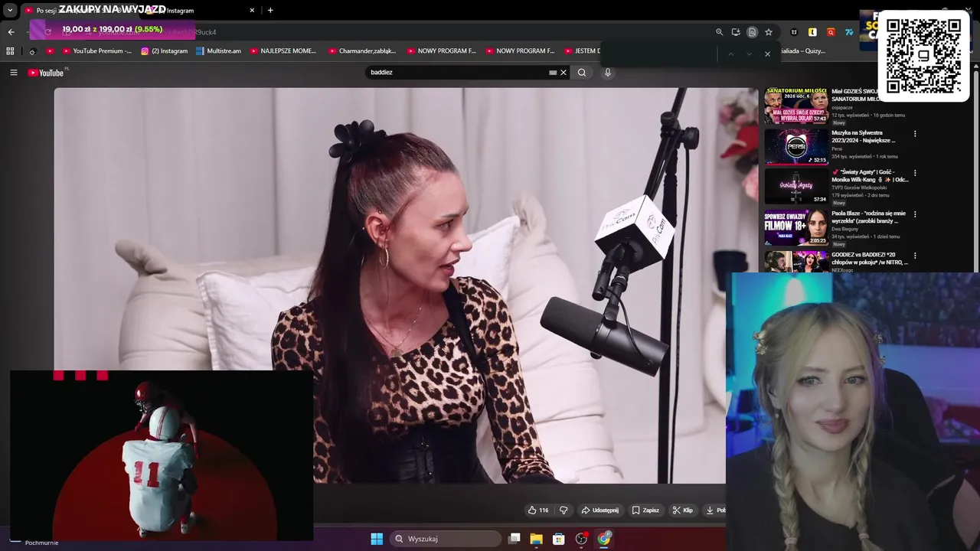Image resolution: width=980 pixels, height=551 pixels.
Task: Dislike the video with the thumbs-down icon
Action: [x=563, y=510]
